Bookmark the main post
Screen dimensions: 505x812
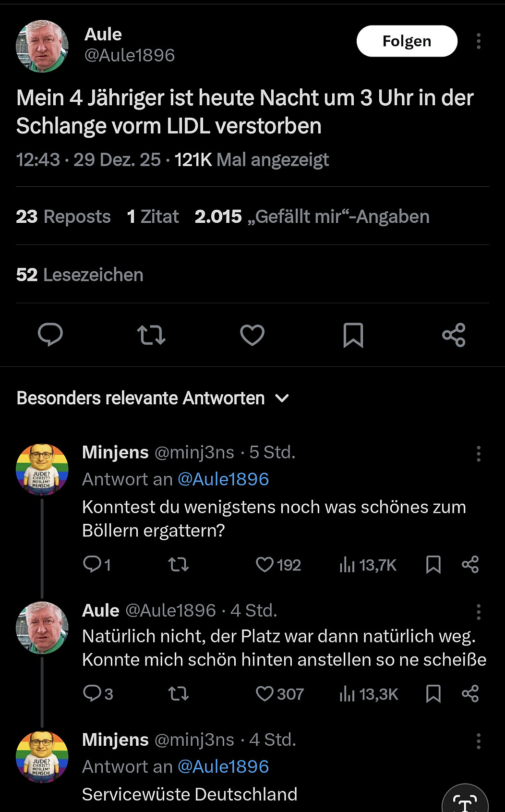tap(353, 335)
